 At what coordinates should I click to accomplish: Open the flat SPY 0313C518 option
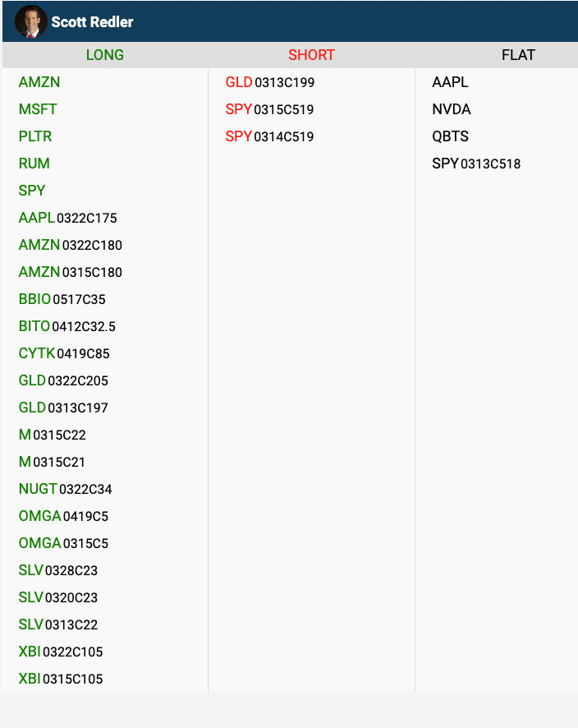tap(476, 164)
